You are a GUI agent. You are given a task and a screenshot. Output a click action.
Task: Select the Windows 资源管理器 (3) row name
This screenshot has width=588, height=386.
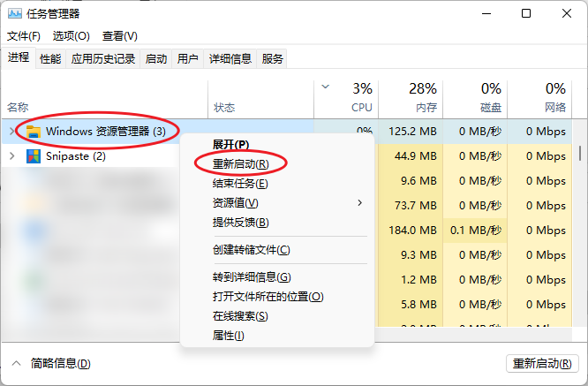(106, 132)
